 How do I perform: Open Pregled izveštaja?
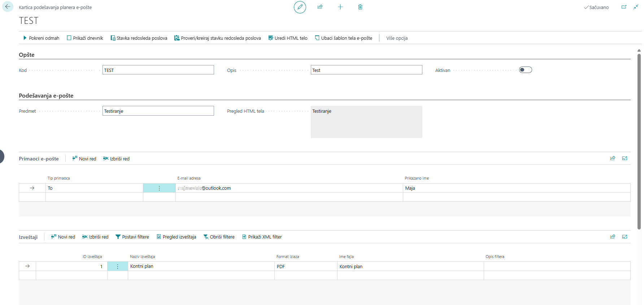pos(177,237)
